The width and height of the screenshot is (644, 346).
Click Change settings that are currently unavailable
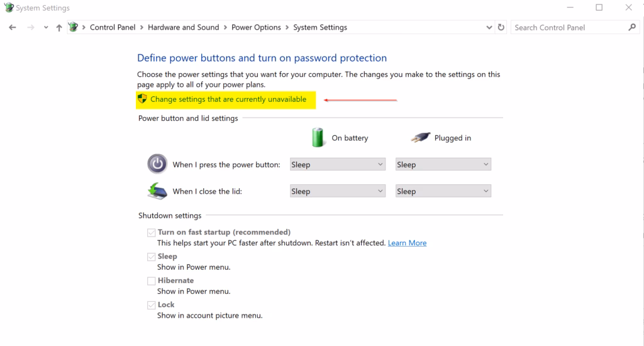228,99
